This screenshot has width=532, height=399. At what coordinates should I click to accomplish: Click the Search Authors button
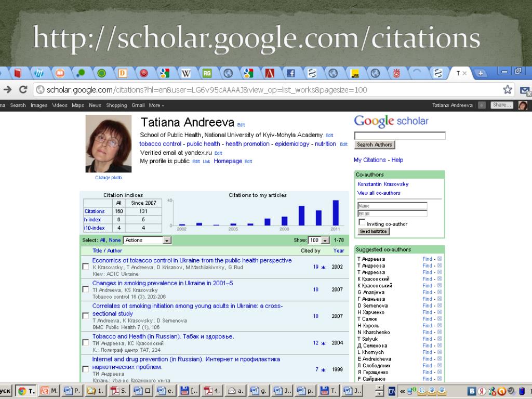375,145
